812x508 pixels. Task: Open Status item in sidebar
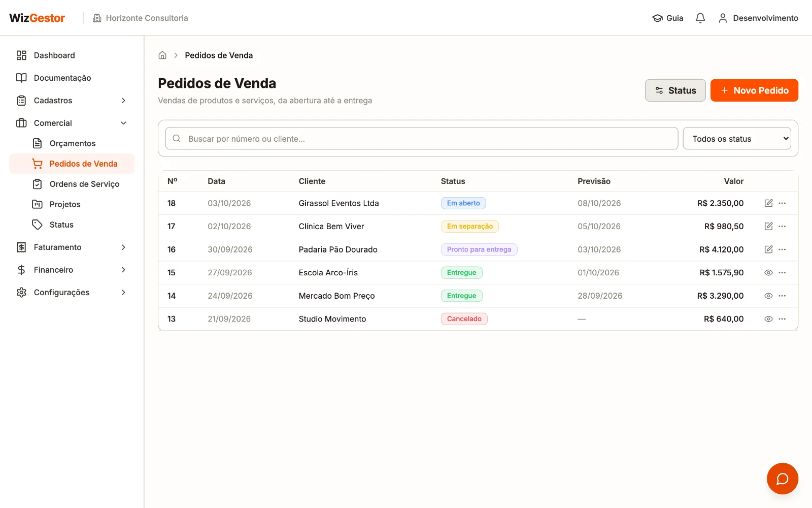[72, 225]
